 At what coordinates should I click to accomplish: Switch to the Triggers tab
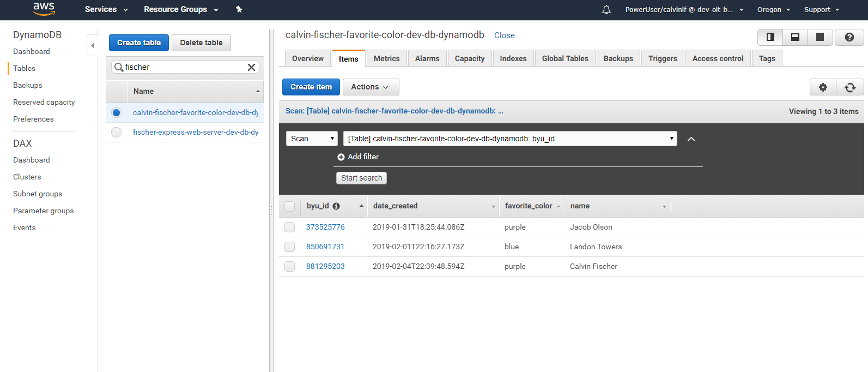pyautogui.click(x=663, y=58)
